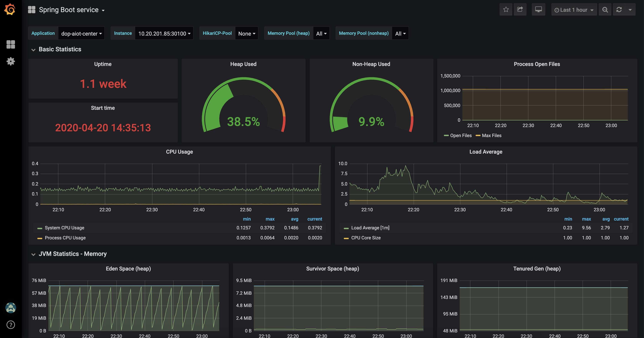Sort CPU Usage legend by current column
Image resolution: width=644 pixels, height=338 pixels.
[315, 219]
